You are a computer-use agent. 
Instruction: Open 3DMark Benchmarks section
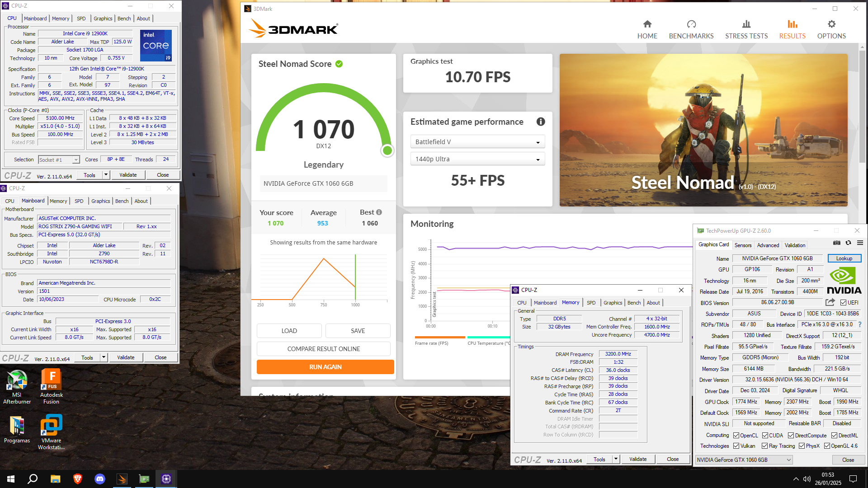tap(691, 29)
